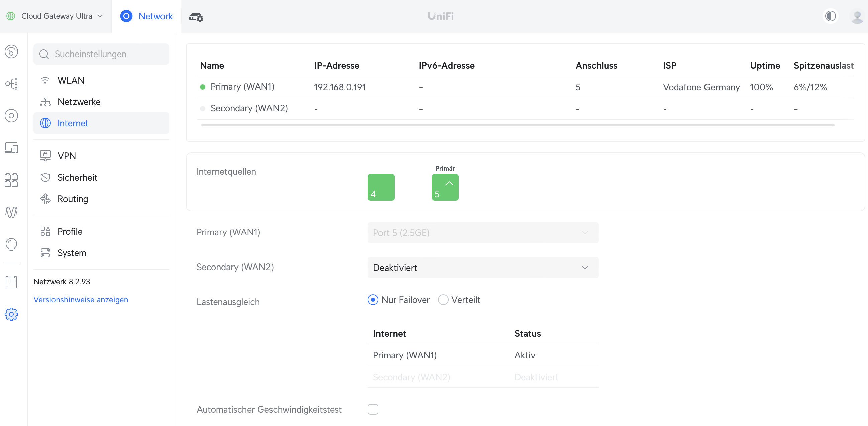Image resolution: width=868 pixels, height=426 pixels.
Task: Toggle dark mode theme icon
Action: (x=830, y=16)
